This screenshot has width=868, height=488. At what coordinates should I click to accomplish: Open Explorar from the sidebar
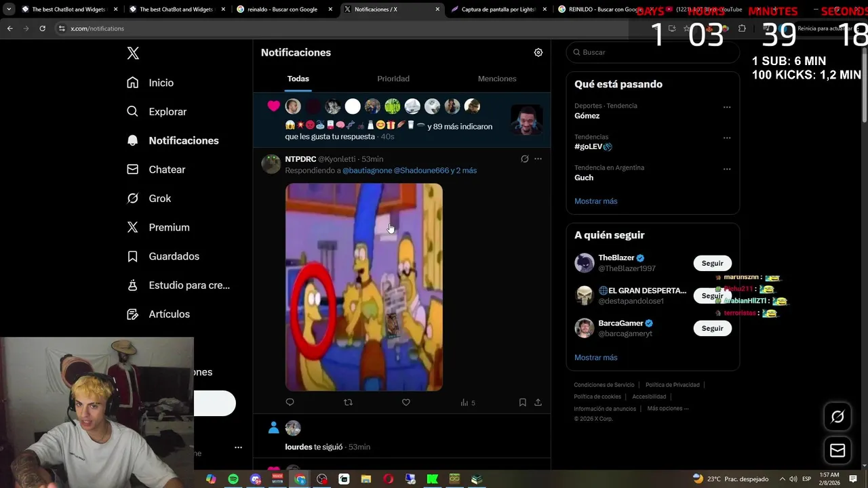point(157,112)
